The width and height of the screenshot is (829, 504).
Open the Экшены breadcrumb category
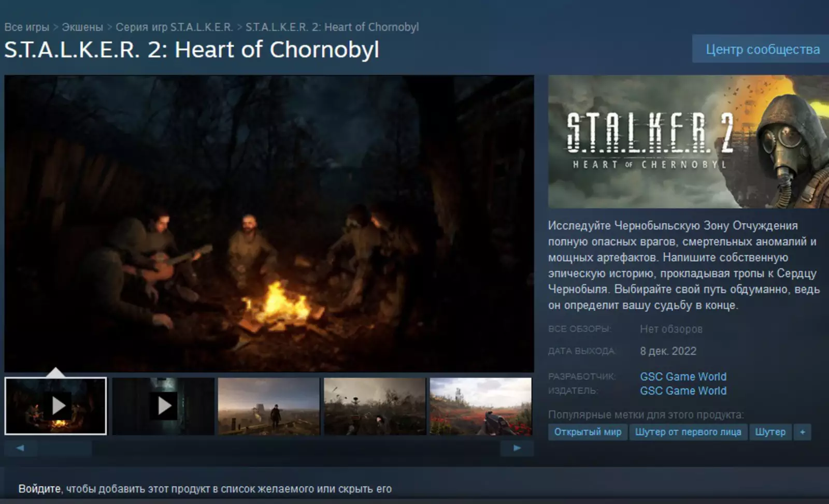tap(82, 27)
